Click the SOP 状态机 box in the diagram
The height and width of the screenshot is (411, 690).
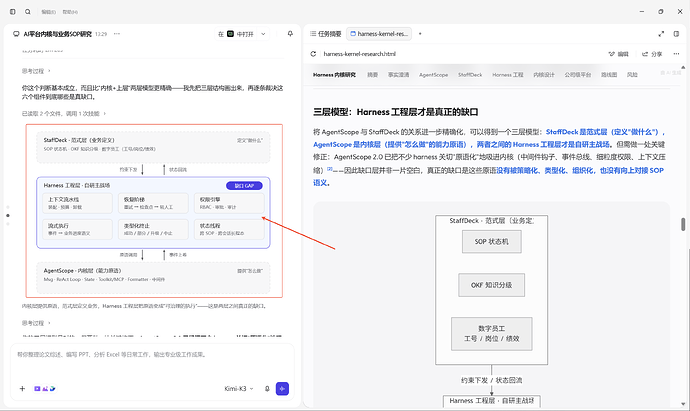(x=492, y=242)
